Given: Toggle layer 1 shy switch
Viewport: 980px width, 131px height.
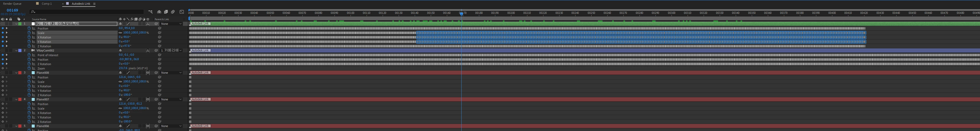Looking at the screenshot, I should pos(120,24).
